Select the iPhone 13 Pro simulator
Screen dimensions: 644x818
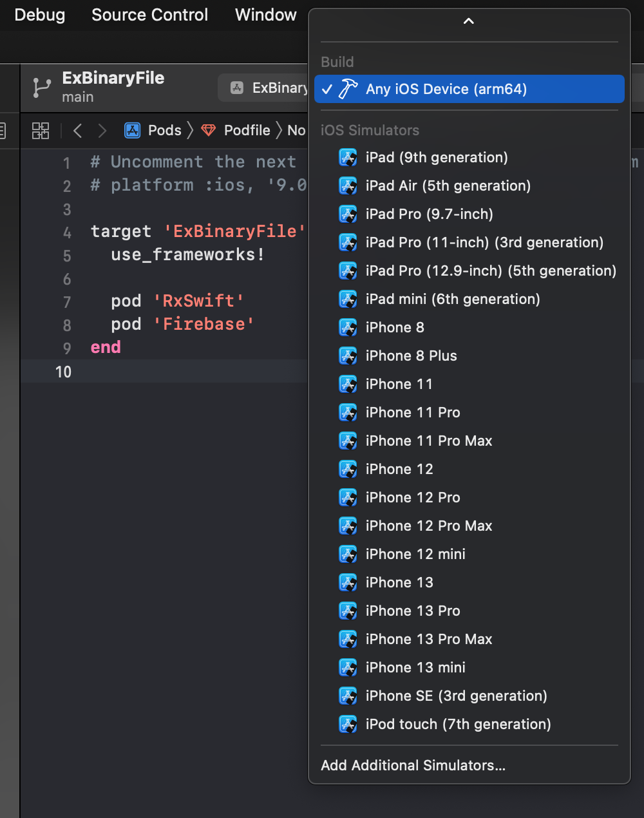click(469, 611)
